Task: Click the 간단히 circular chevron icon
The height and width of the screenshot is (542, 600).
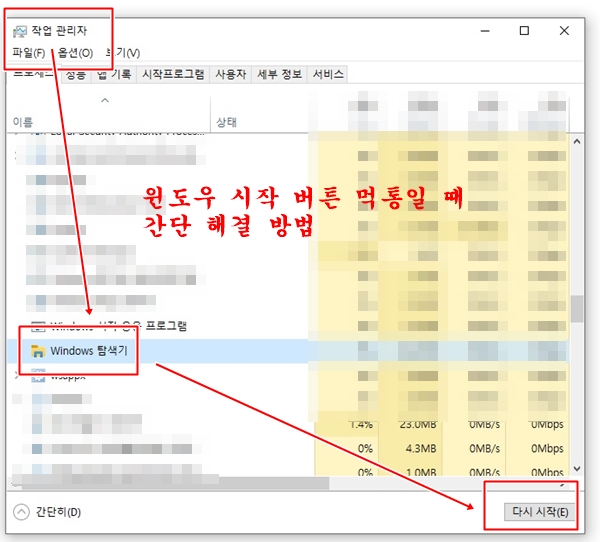Action: 21,512
